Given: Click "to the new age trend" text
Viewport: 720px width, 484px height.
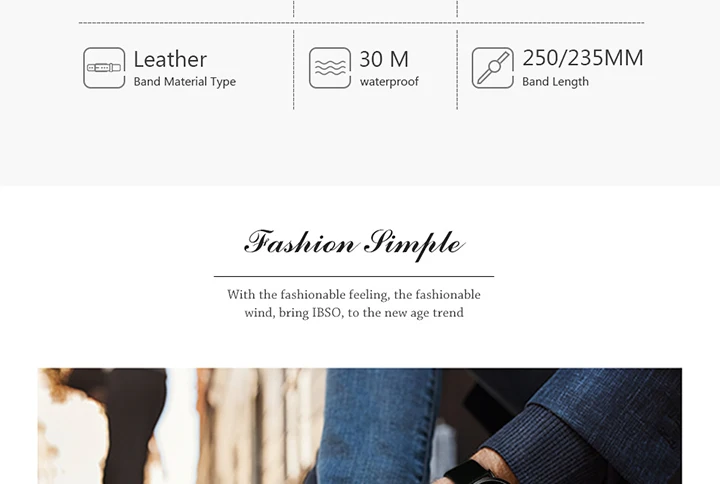Looking at the screenshot, I should (x=406, y=313).
